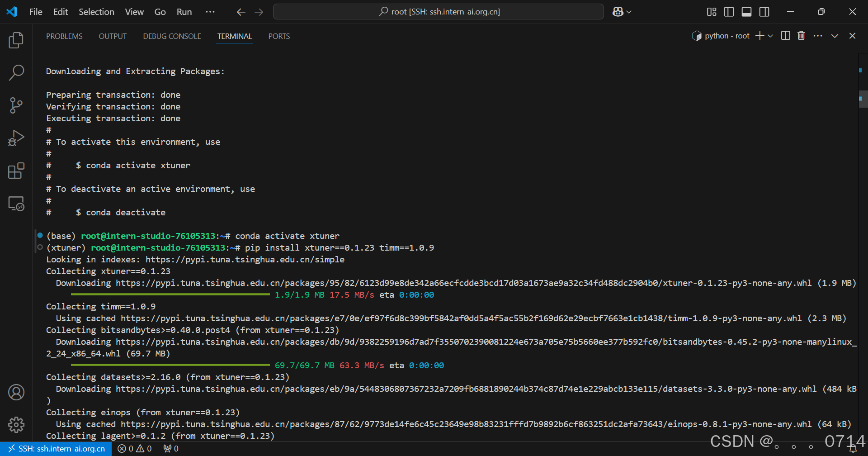
Task: Click forwarded ports status item
Action: tap(171, 449)
